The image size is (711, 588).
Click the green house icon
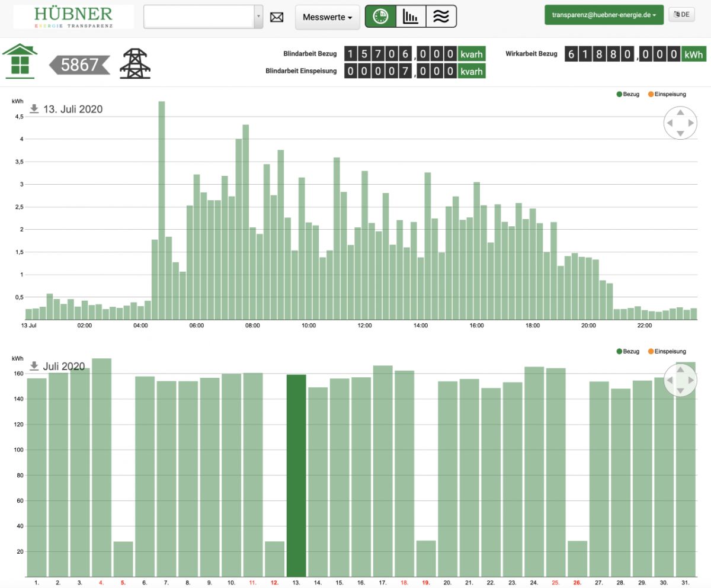click(20, 61)
